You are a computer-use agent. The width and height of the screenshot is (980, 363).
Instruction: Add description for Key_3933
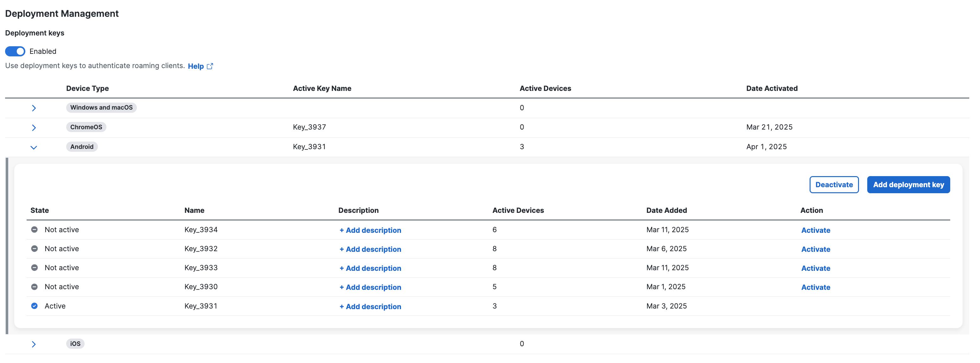(x=370, y=268)
